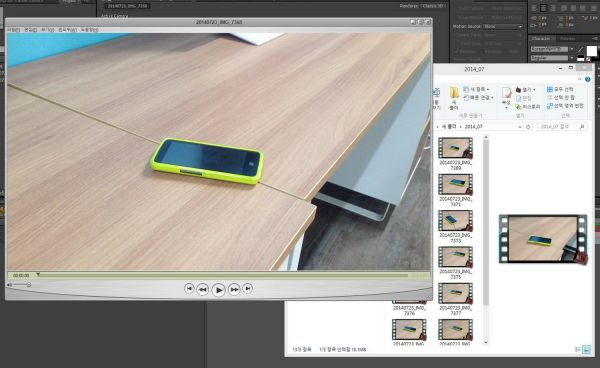Click the speaker volume icon in QuickTime
Image resolution: width=600 pixels, height=368 pixels.
(9, 285)
